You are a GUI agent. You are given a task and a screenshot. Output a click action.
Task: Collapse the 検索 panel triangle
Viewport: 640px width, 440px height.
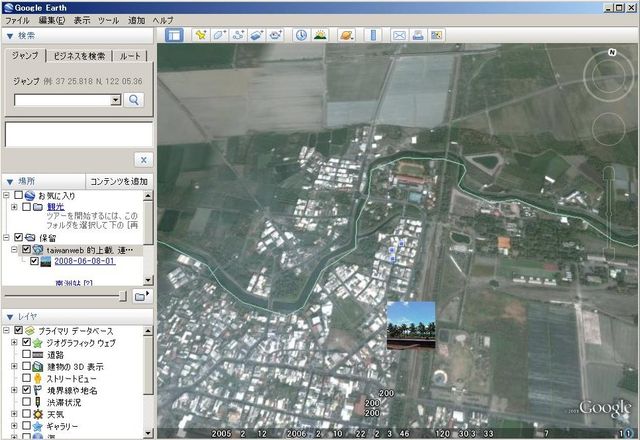(9, 35)
